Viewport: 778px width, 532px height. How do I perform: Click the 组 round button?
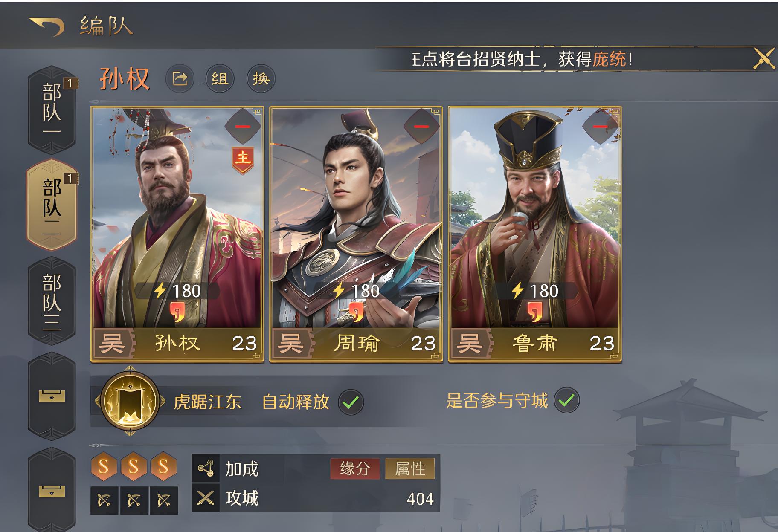click(x=220, y=78)
